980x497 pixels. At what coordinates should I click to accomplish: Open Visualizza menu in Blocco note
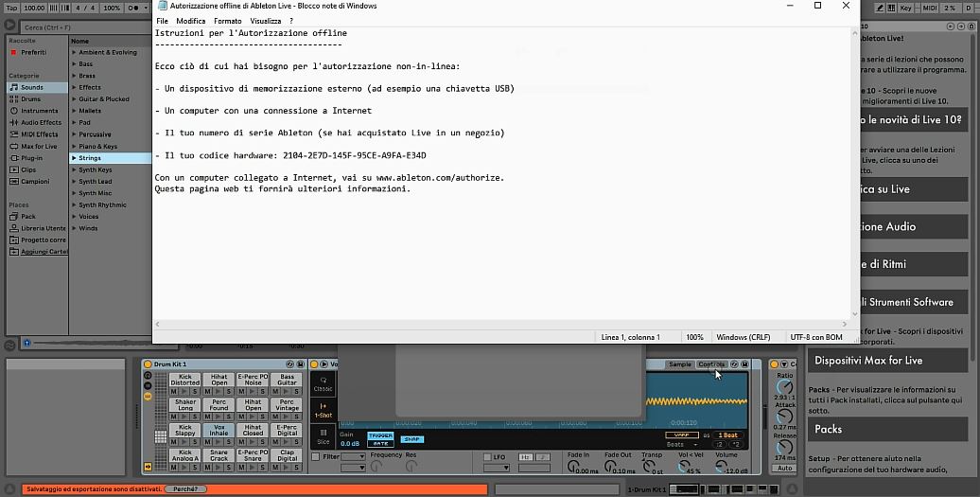pyautogui.click(x=266, y=21)
